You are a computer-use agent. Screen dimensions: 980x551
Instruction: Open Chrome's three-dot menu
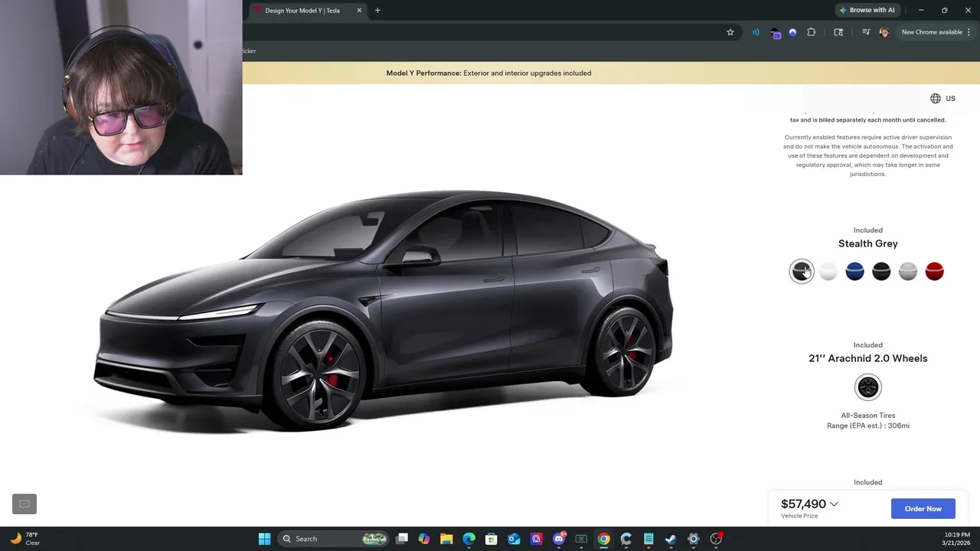pos(969,32)
